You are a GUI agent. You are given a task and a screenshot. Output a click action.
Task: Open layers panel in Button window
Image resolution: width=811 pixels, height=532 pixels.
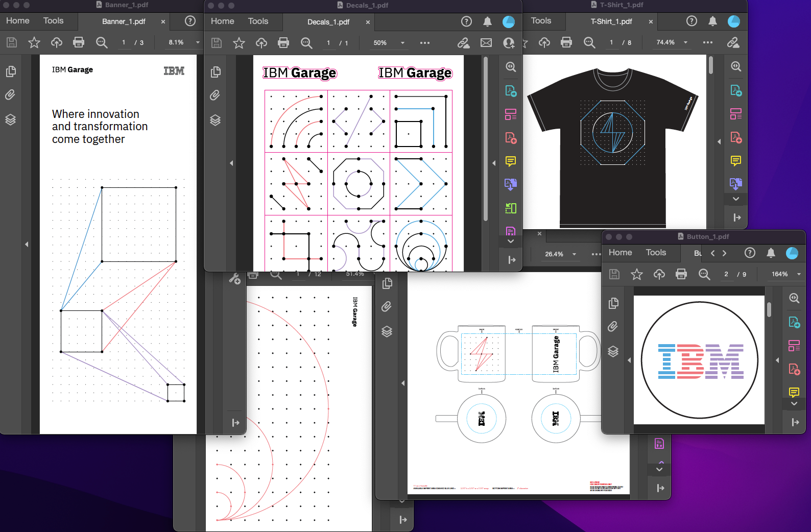point(613,351)
